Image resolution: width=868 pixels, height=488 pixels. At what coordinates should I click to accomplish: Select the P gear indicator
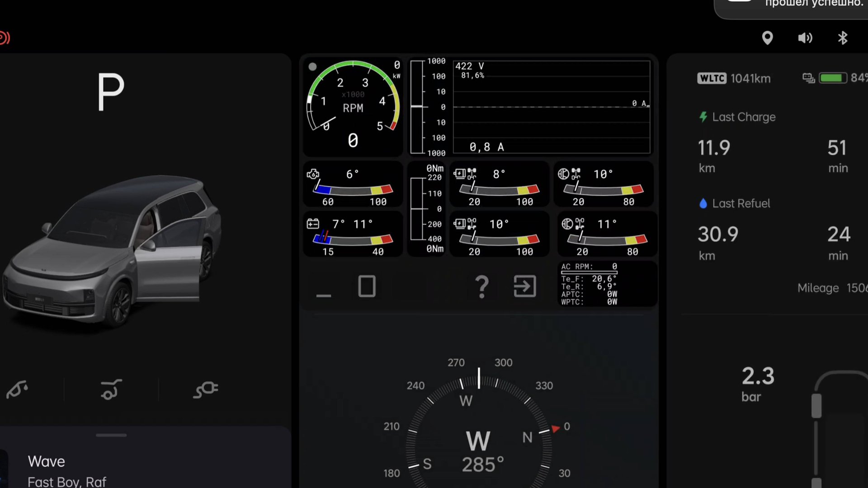click(110, 92)
